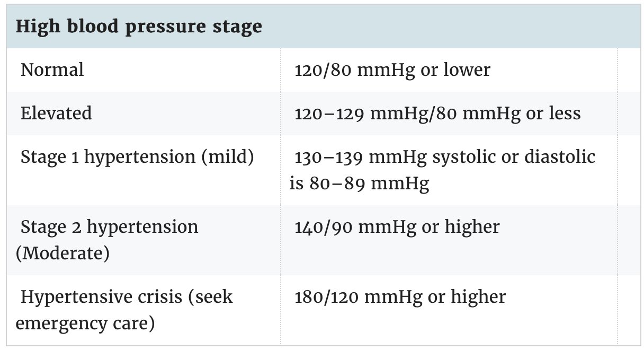
Task: Click the empty third-column cell in Elevated row
Action: pos(628,113)
